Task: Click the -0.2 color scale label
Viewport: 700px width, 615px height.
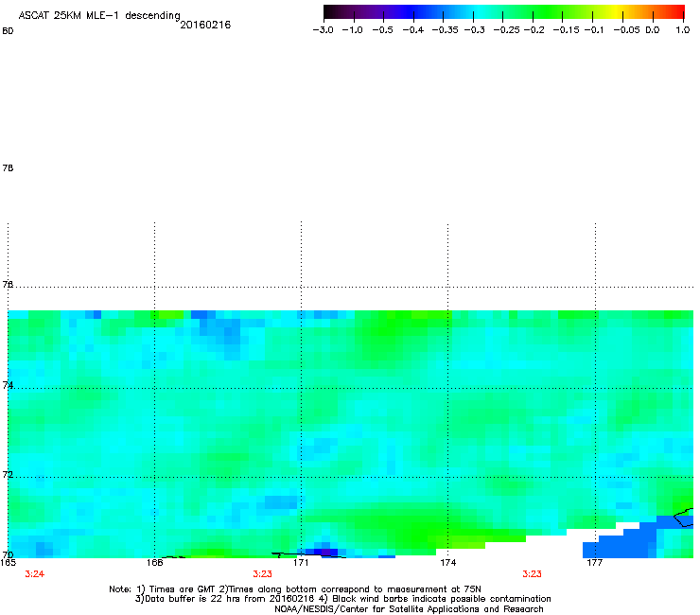Action: (534, 30)
